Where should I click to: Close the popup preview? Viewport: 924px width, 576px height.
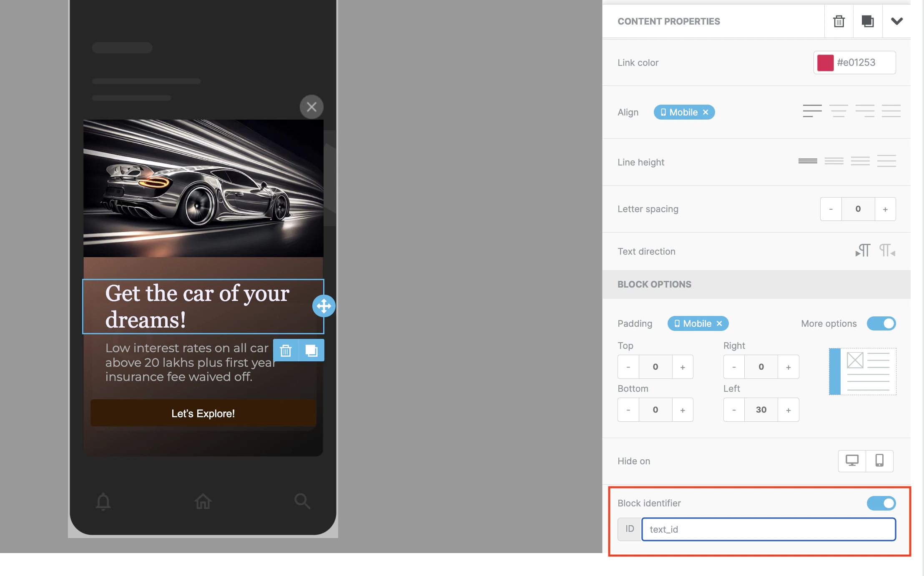click(311, 107)
